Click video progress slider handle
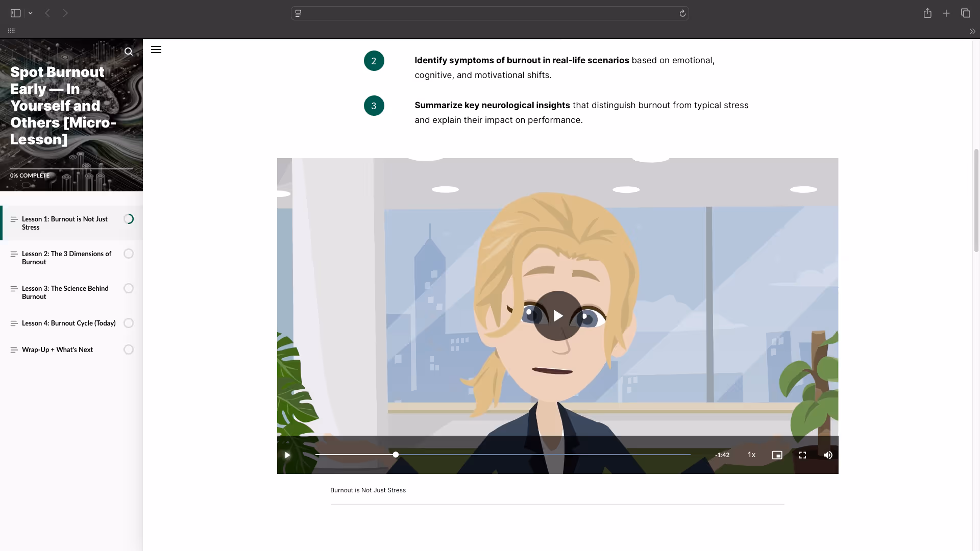The image size is (980, 551). tap(396, 455)
